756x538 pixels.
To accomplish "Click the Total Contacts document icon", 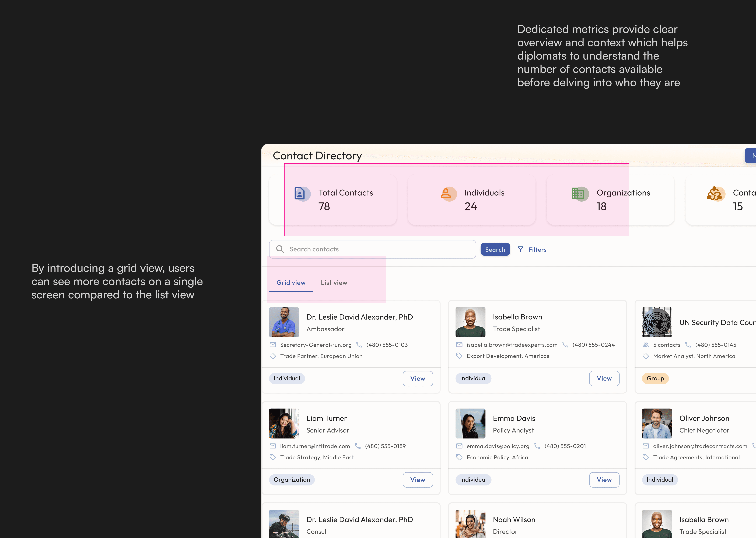I will (x=300, y=194).
